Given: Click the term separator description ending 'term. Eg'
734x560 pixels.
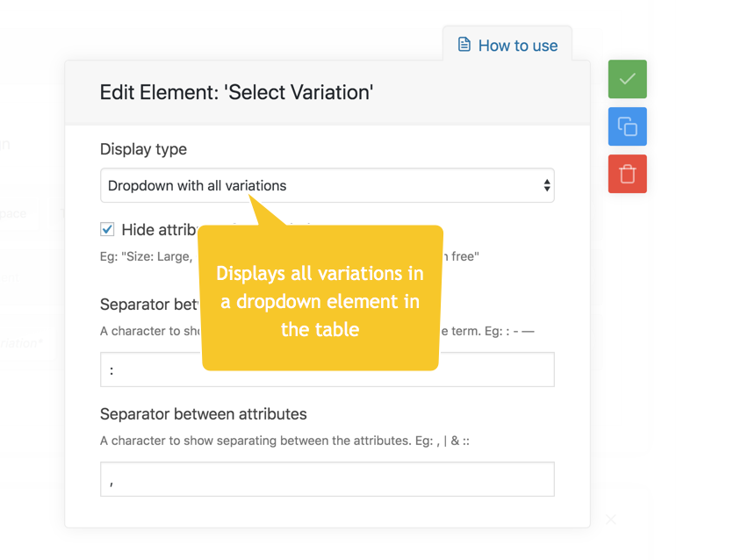Looking at the screenshot, I should click(x=487, y=331).
